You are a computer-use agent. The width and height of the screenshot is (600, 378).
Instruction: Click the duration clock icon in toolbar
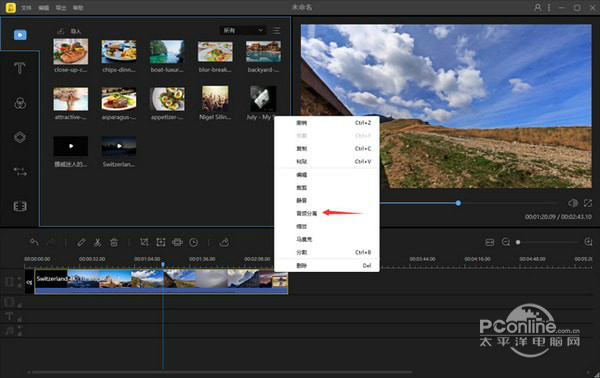tap(194, 242)
